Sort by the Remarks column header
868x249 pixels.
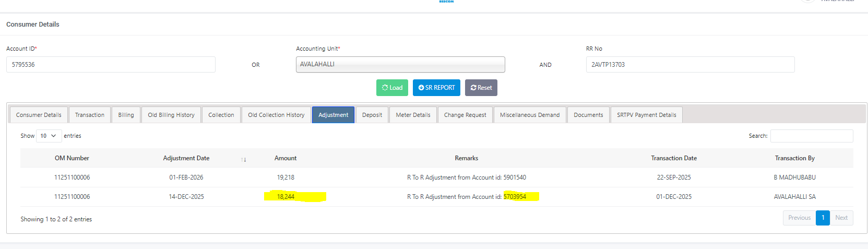467,158
